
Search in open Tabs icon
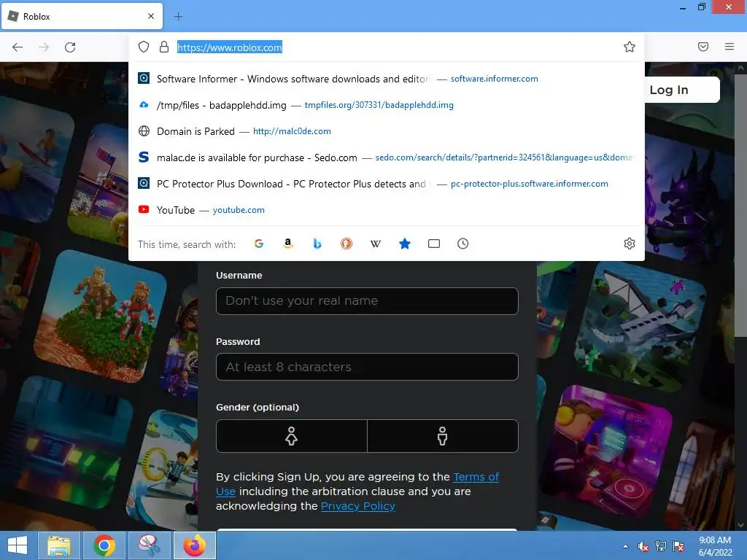click(x=433, y=244)
